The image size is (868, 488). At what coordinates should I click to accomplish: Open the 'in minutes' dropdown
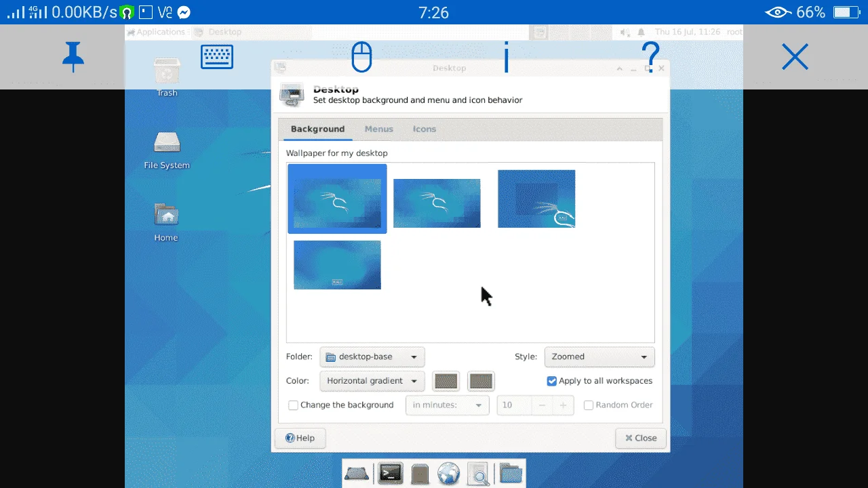point(447,405)
